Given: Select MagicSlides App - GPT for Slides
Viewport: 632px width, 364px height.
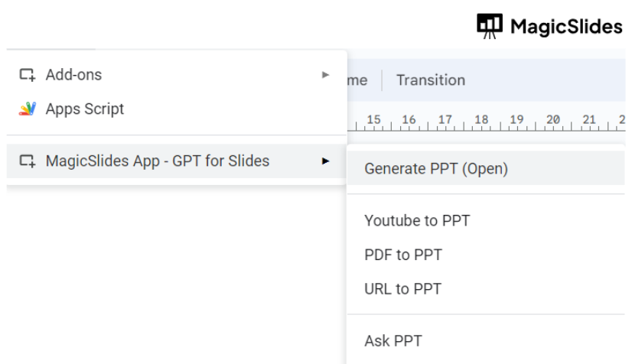Looking at the screenshot, I should tap(157, 161).
